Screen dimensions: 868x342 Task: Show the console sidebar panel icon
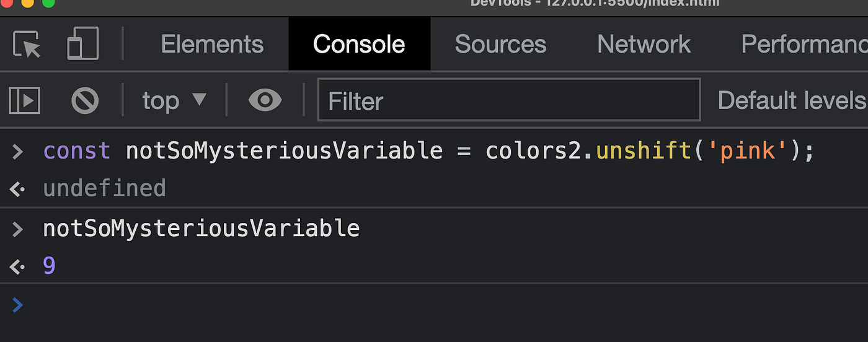(x=24, y=100)
